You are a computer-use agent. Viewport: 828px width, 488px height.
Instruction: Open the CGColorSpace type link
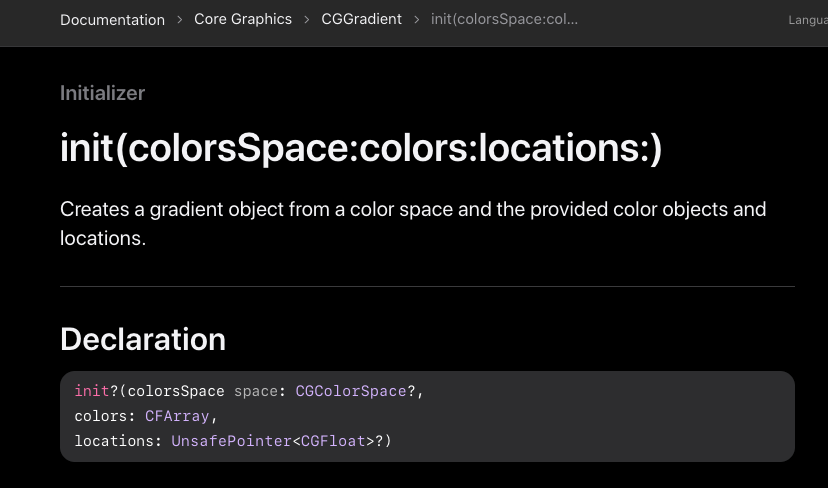pos(351,391)
